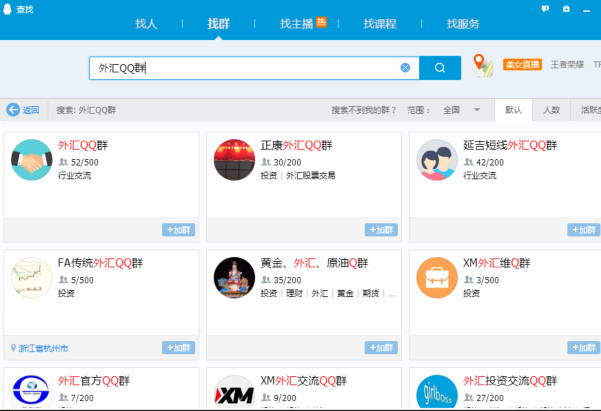601x411 pixels.
Task: Open group title 正康外汇QQ群
Action: 296,145
